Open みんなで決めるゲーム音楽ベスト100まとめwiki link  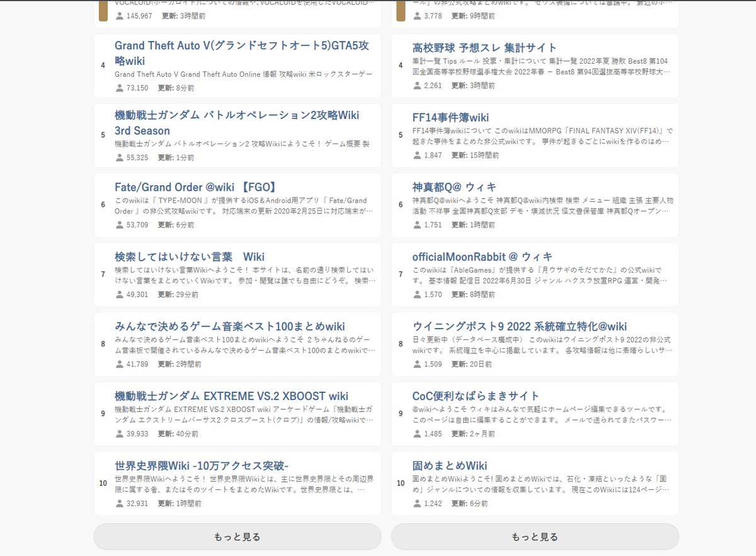[x=230, y=326]
